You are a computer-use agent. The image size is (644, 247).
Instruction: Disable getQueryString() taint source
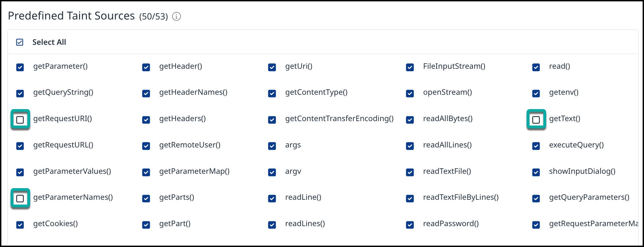(20, 93)
